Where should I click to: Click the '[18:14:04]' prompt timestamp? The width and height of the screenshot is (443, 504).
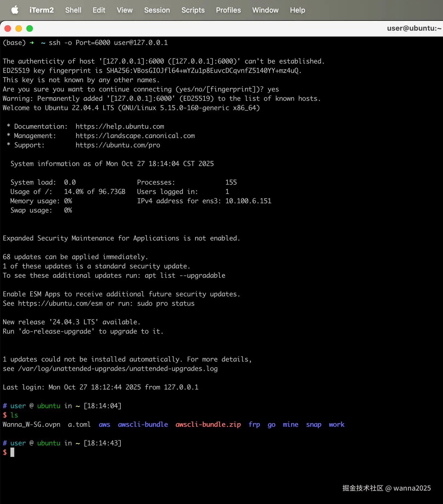103,406
